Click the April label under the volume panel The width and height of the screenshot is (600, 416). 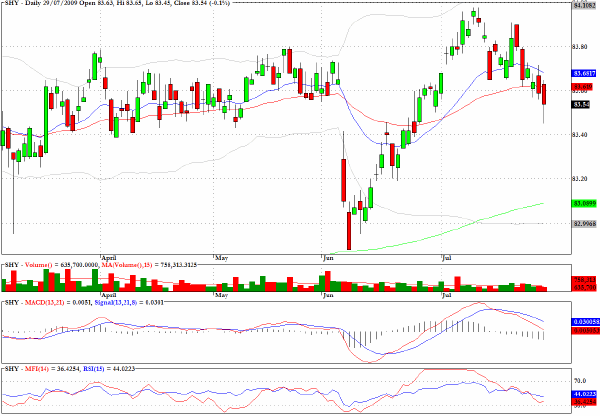109,295
